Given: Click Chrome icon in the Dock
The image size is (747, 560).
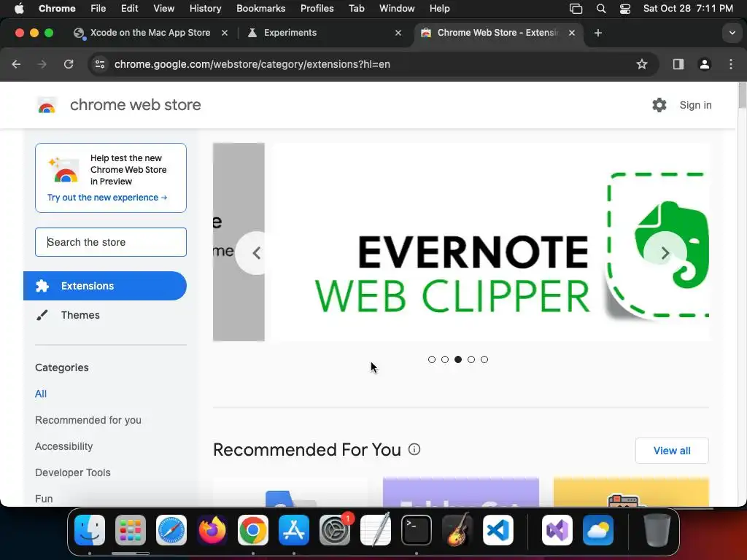Looking at the screenshot, I should pos(253,530).
